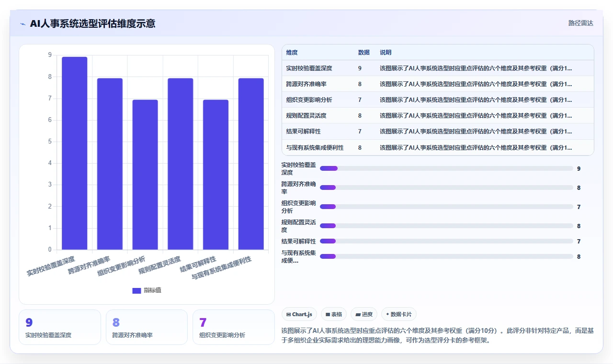Viewport: 613px width, 364px height.
Task: Open the 7 组织变更影响分析 stat card
Action: pos(234,327)
